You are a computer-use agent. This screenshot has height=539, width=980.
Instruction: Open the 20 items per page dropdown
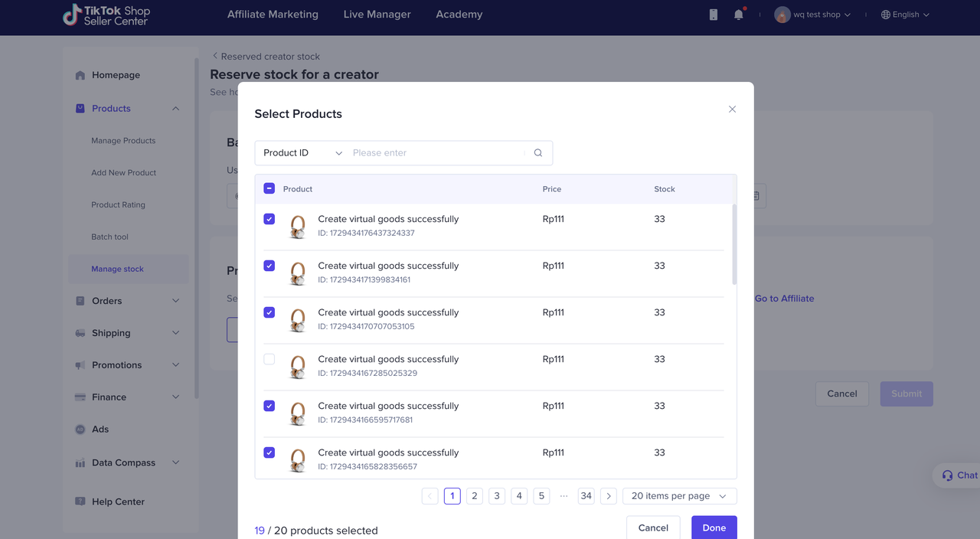tap(679, 496)
